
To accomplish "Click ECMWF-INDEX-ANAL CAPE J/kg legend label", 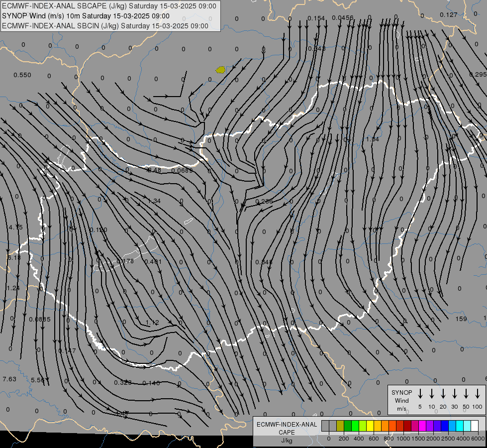I will click(287, 432).
